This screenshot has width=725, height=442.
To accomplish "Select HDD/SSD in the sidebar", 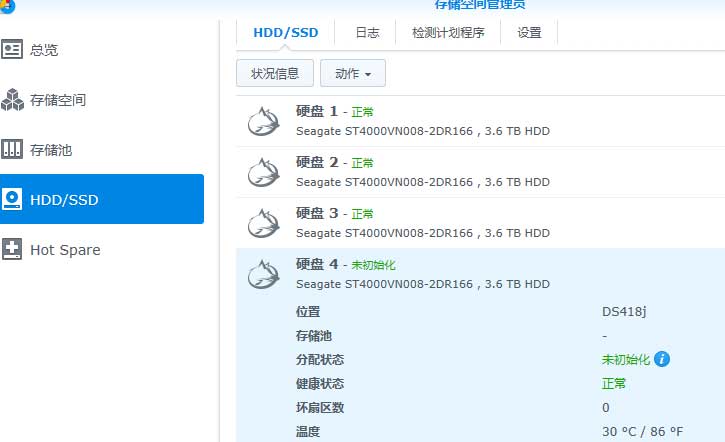I will tap(102, 199).
